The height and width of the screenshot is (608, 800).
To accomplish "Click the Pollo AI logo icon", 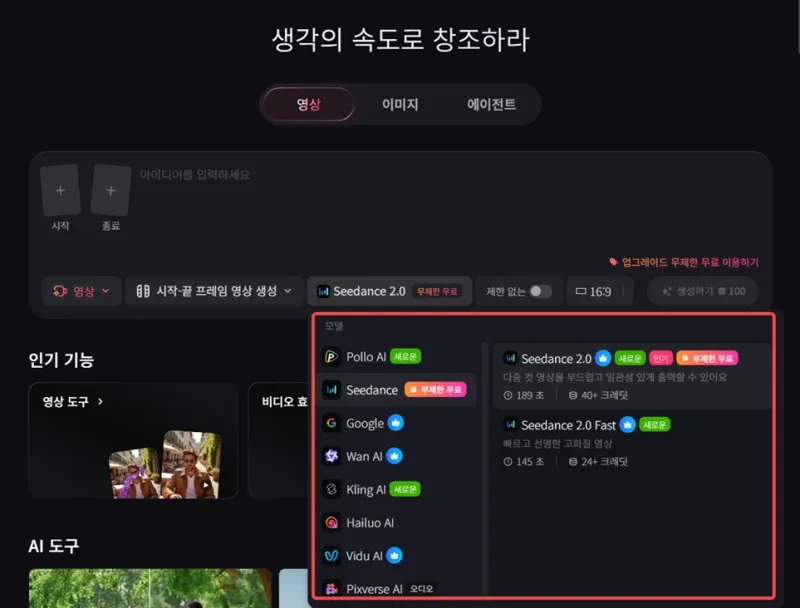I will coord(331,357).
